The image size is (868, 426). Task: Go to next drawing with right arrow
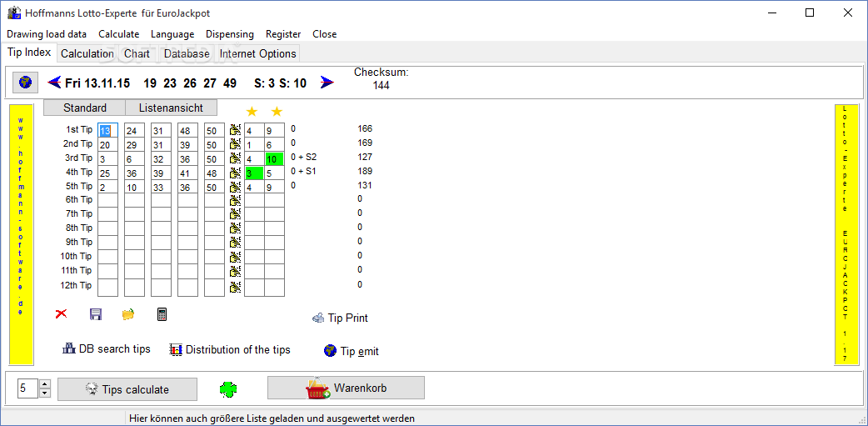[327, 83]
